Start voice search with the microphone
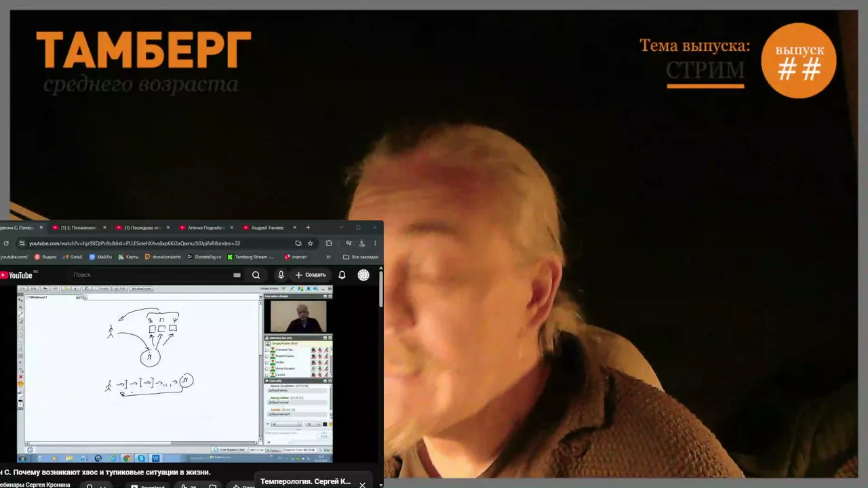The image size is (868, 488). tap(281, 275)
